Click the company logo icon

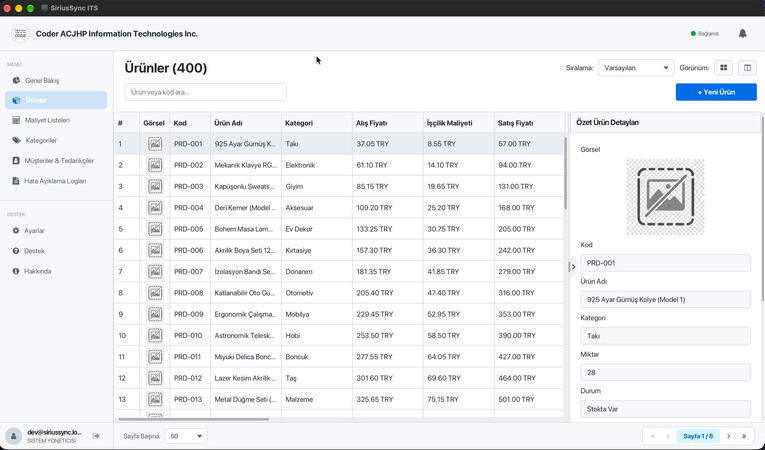(x=20, y=34)
